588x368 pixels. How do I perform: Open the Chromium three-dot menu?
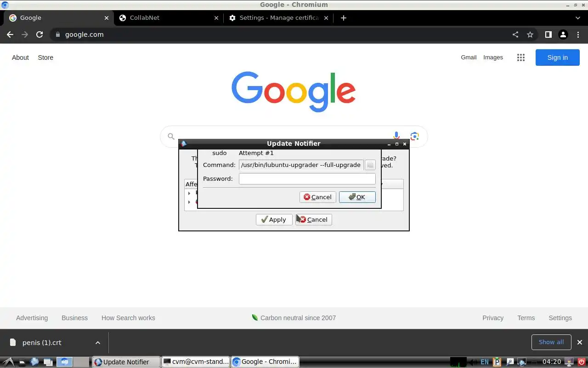click(x=577, y=34)
